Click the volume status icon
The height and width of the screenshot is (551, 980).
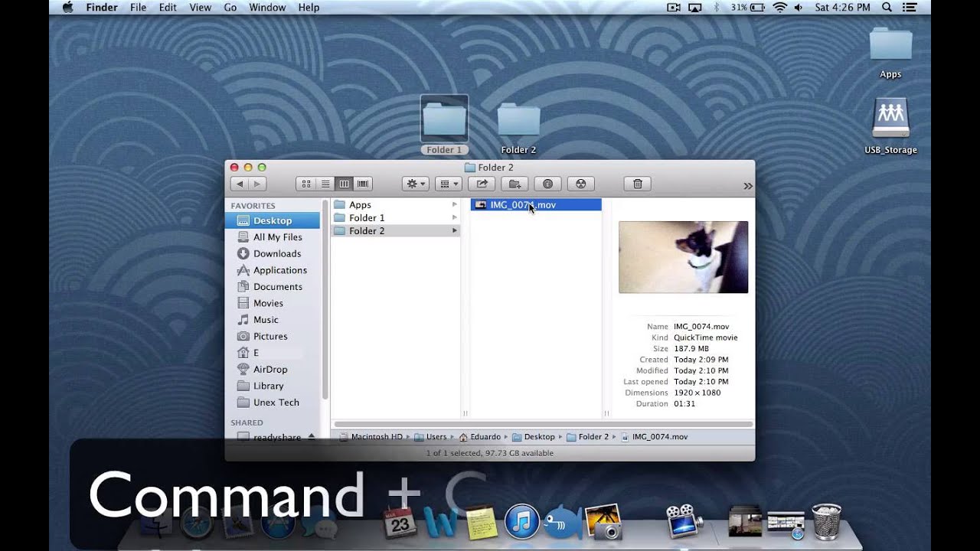coord(799,8)
